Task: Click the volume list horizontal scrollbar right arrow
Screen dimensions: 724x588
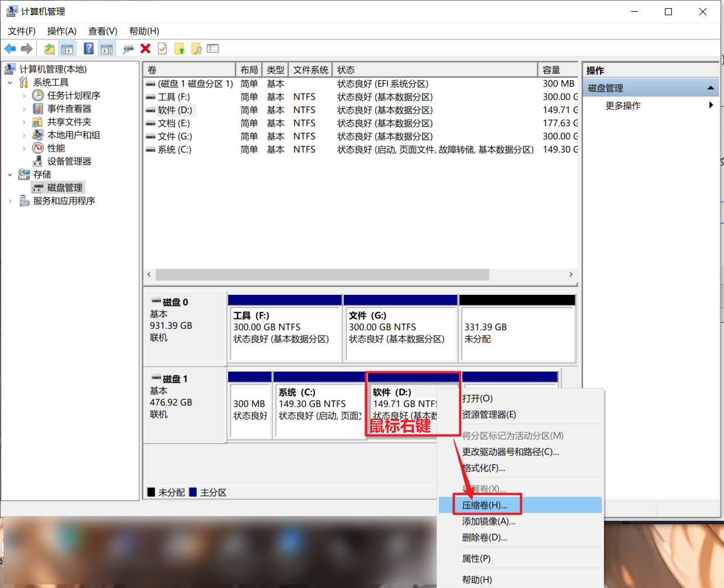Action: click(x=571, y=274)
